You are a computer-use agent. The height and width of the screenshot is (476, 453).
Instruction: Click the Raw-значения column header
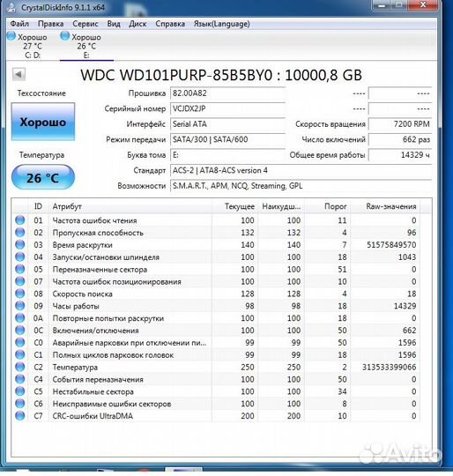385,206
